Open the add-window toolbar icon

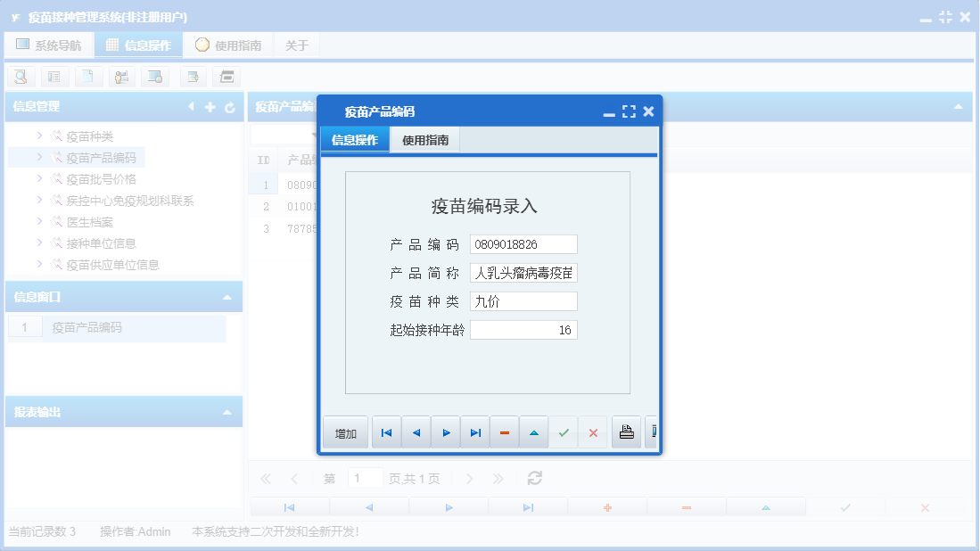click(192, 77)
